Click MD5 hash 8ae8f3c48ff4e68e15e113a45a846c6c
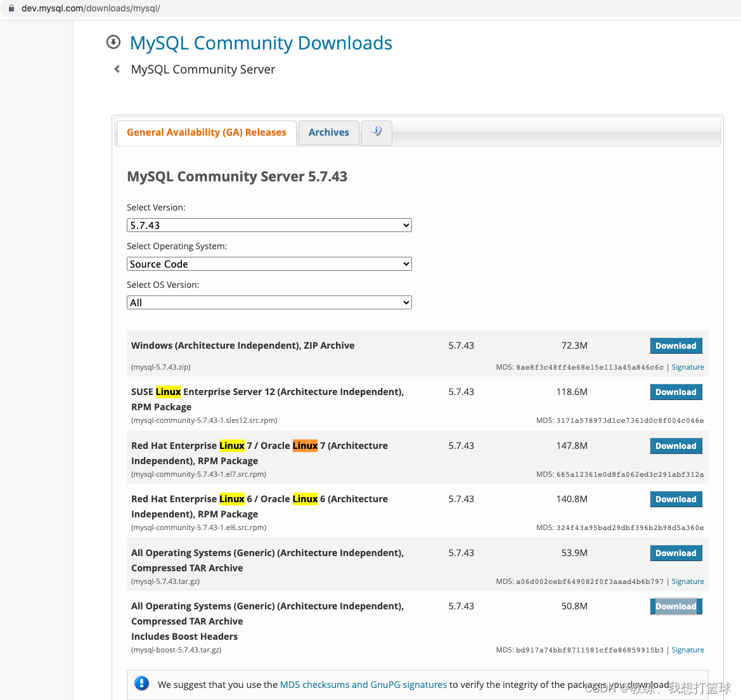This screenshot has height=700, width=741. [x=590, y=367]
